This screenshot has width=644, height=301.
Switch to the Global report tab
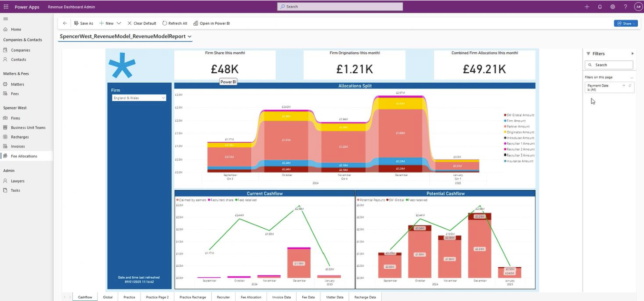tap(108, 297)
